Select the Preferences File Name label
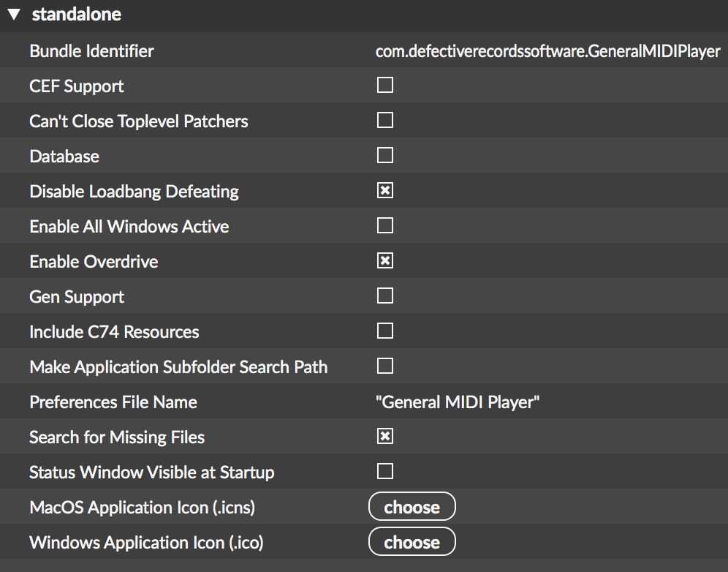Screen dimensions: 728x572 pos(113,402)
